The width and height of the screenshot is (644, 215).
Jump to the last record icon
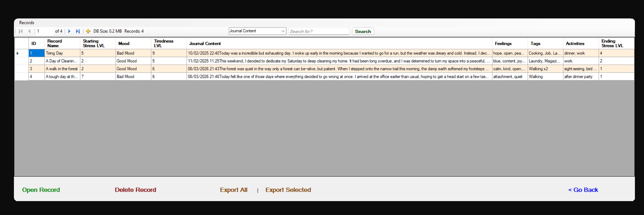click(78, 31)
